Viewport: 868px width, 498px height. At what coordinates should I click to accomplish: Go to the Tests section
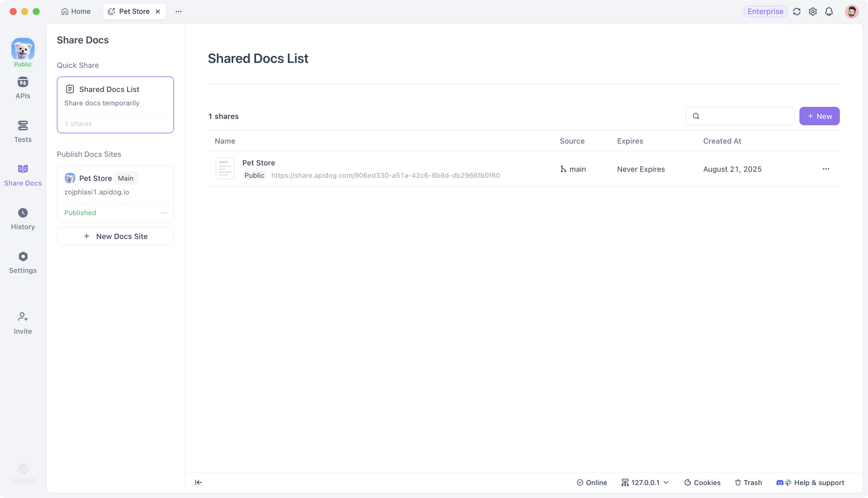pyautogui.click(x=23, y=131)
